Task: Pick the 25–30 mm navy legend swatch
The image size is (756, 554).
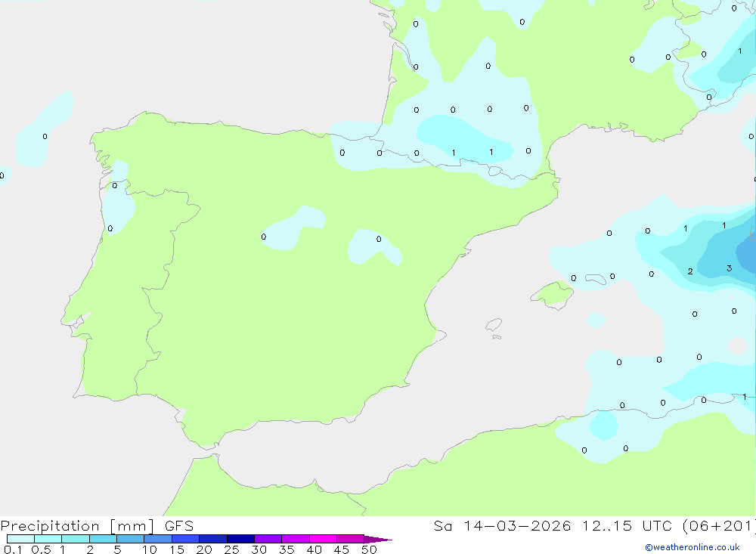Action: tap(240, 539)
